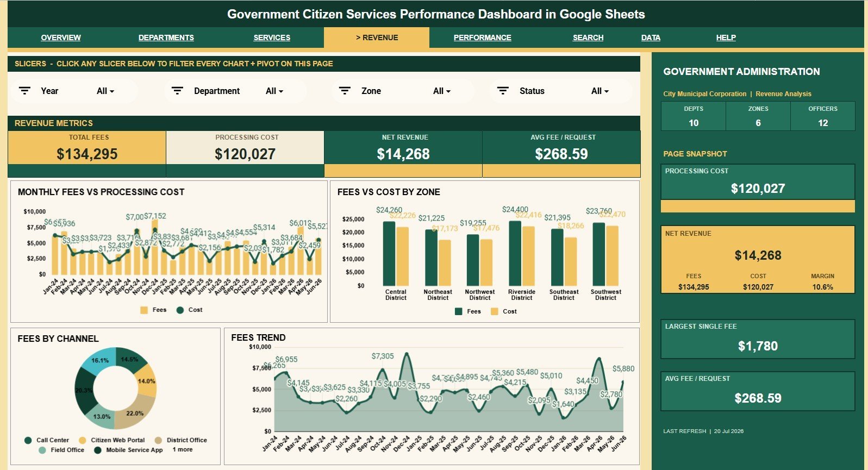Screen dimensions: 868x470
Task: Click the Status slicer filter icon
Action: point(503,91)
